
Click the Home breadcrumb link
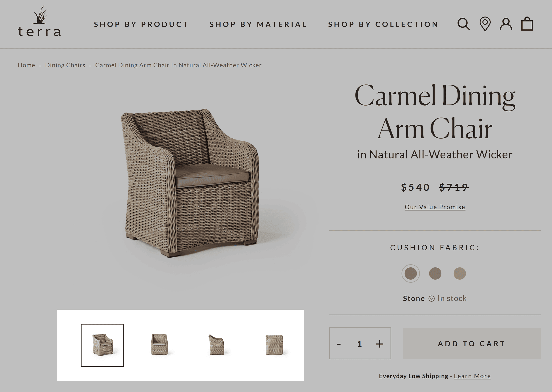[26, 65]
